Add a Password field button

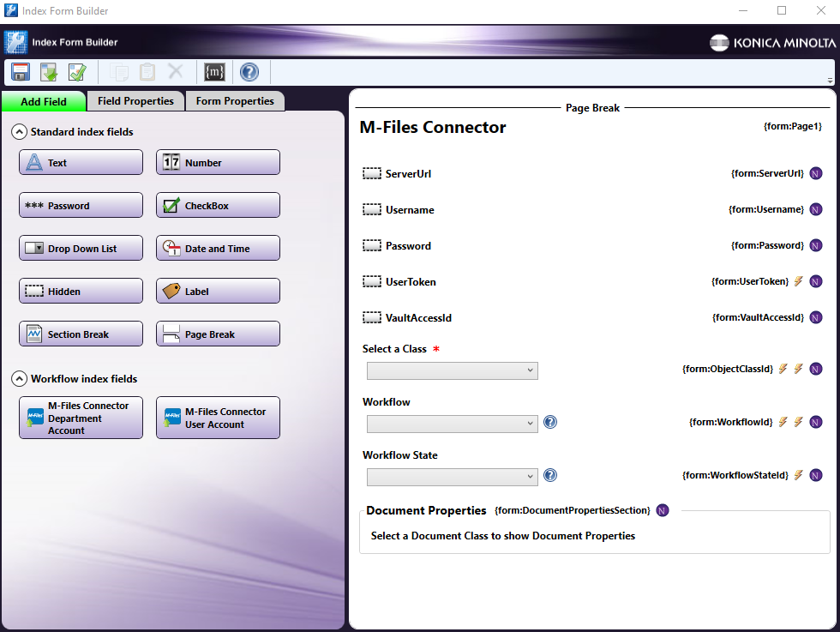(81, 205)
